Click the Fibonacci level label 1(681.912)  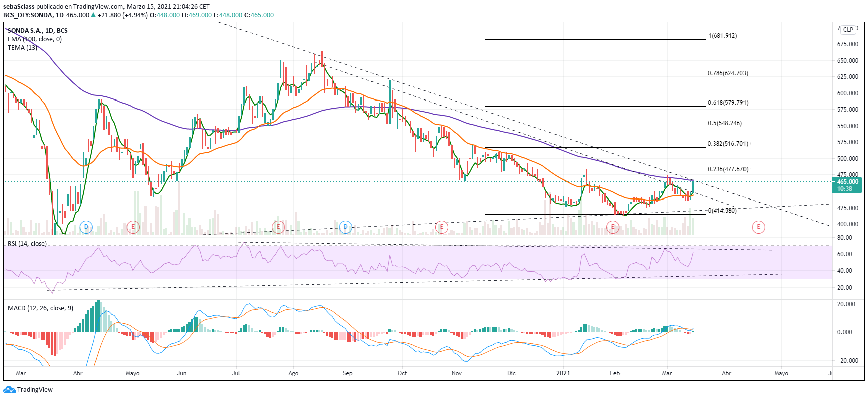[723, 36]
